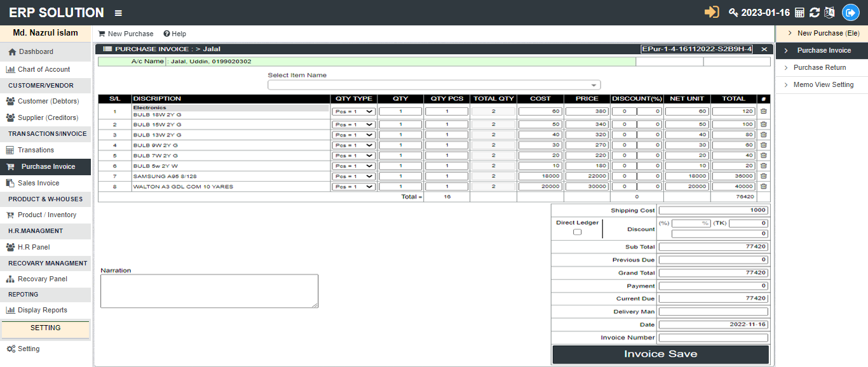Click the Help link in the toolbar
Image resolution: width=868 pixels, height=367 pixels.
click(x=175, y=34)
